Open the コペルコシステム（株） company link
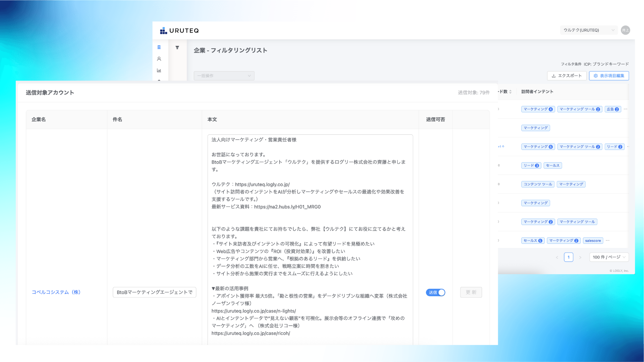The height and width of the screenshot is (362, 644). [x=56, y=292]
